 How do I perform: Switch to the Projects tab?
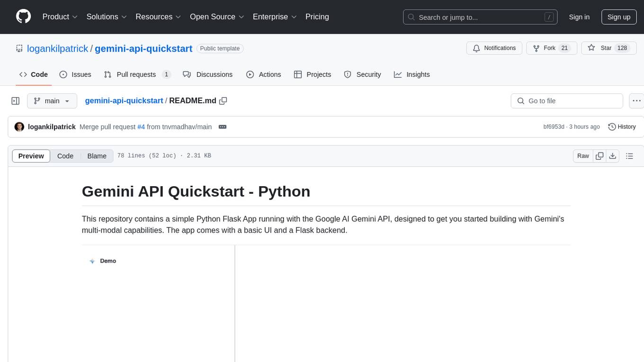(x=313, y=74)
